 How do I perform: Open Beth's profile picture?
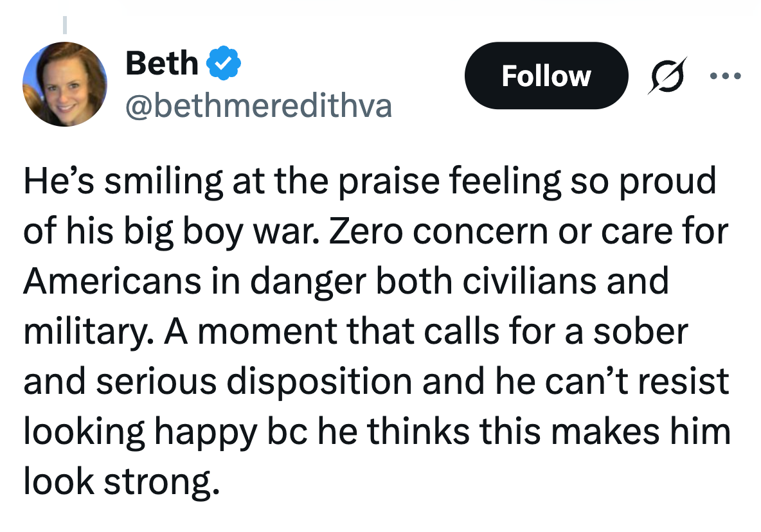pos(65,84)
